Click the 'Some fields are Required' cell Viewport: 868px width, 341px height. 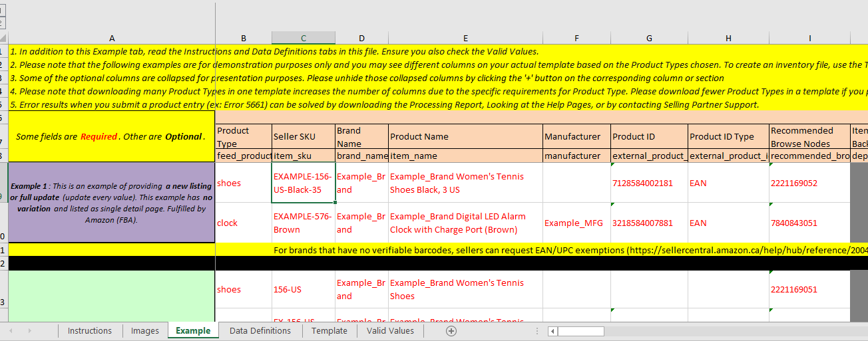pyautogui.click(x=112, y=136)
